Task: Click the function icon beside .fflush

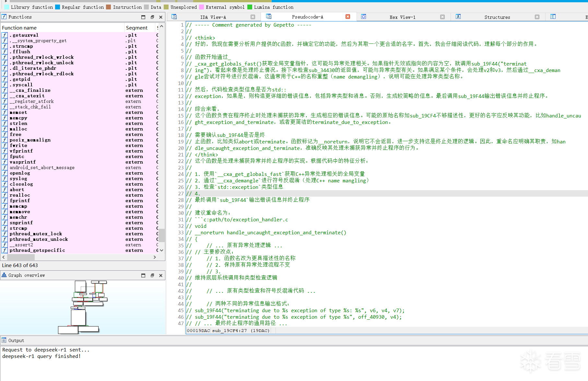Action: coord(5,52)
